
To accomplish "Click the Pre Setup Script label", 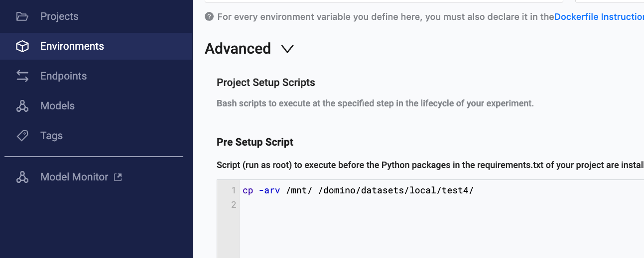I will click(255, 142).
